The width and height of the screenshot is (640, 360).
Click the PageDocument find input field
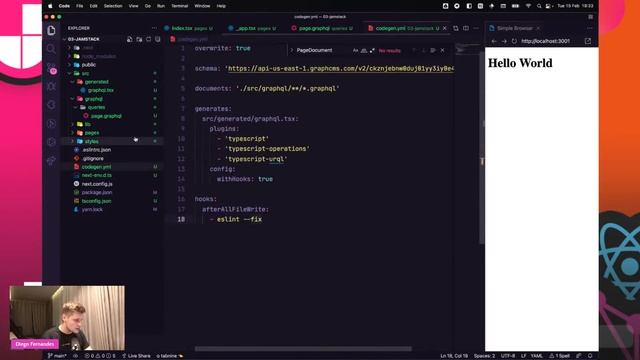click(x=322, y=50)
